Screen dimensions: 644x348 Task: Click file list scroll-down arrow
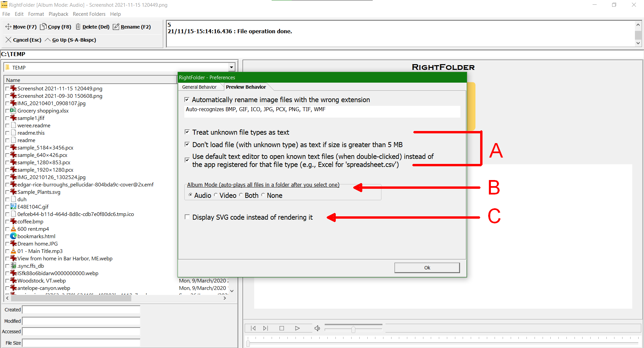pos(232,291)
